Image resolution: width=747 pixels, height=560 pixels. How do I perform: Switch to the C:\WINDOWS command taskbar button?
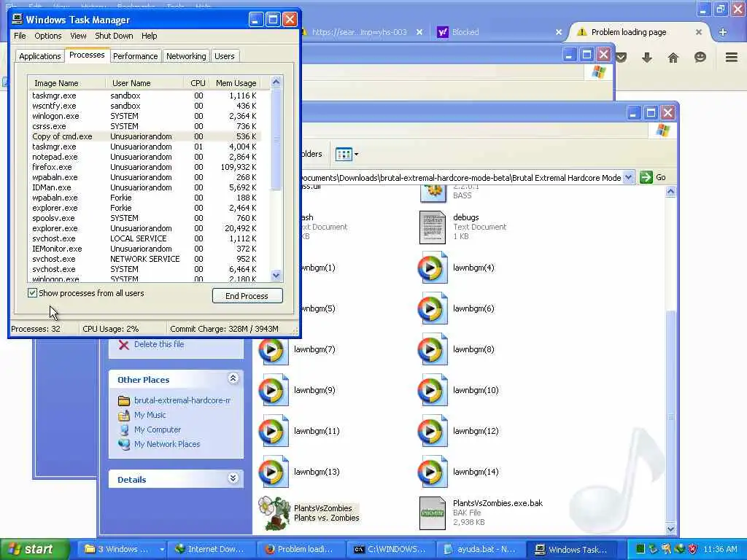[x=390, y=550]
